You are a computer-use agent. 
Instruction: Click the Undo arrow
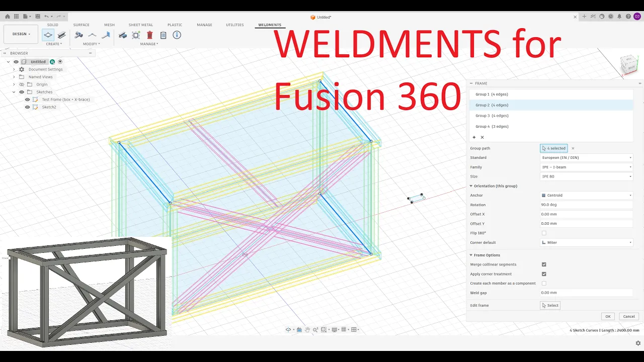47,17
